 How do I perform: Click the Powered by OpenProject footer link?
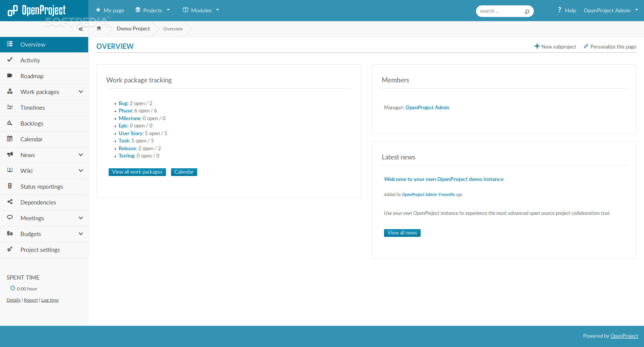tap(624, 336)
